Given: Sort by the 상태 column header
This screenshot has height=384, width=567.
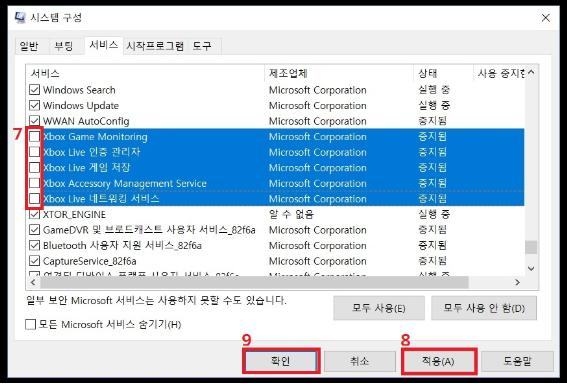Looking at the screenshot, I should pos(444,74).
